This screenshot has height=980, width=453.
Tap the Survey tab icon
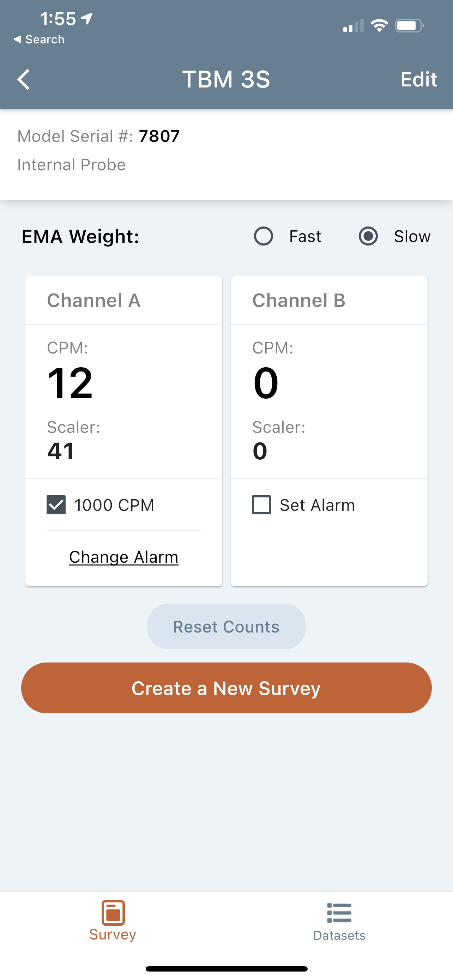113,912
